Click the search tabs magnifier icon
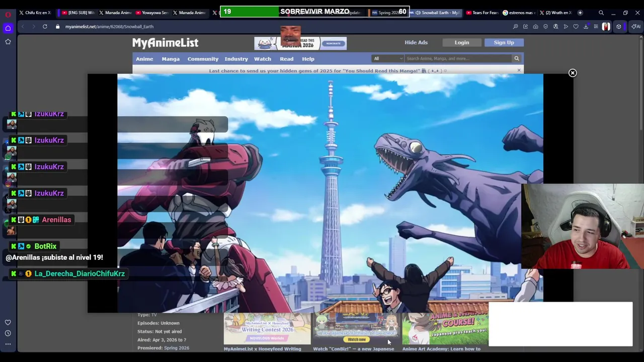The width and height of the screenshot is (644, 362). click(x=601, y=13)
